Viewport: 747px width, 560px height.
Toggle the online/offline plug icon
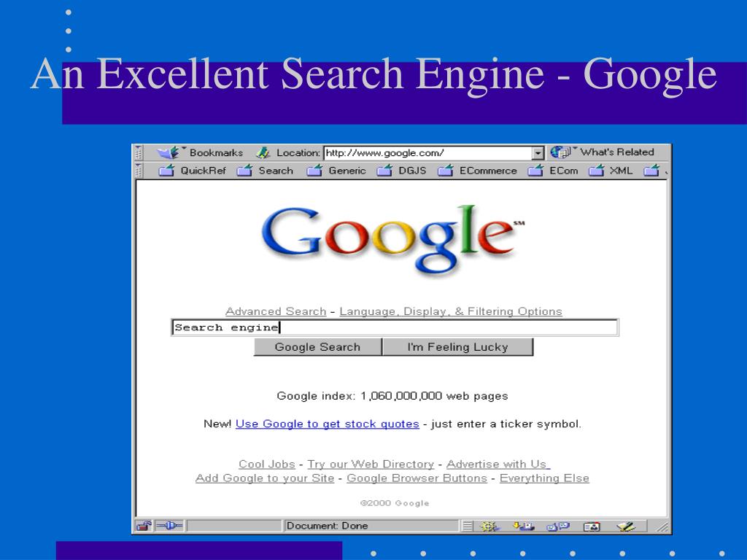(x=169, y=526)
